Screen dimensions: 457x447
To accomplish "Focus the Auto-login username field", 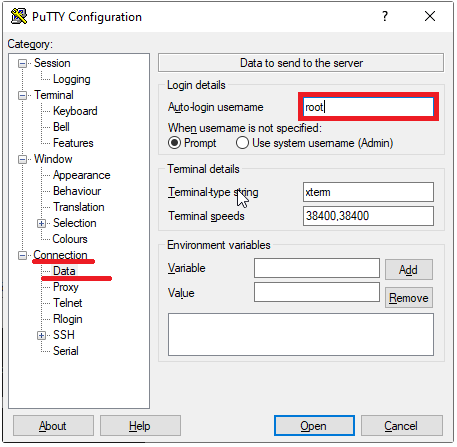I will [368, 107].
